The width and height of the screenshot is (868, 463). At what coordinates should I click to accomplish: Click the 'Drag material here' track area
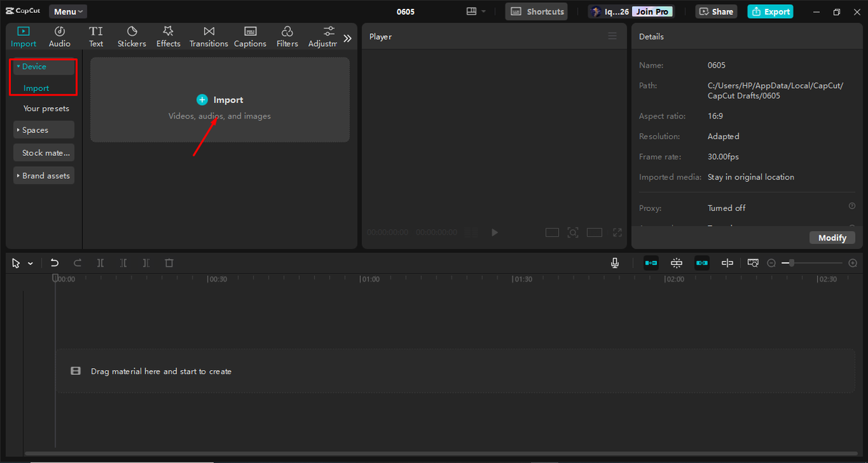tap(456, 371)
